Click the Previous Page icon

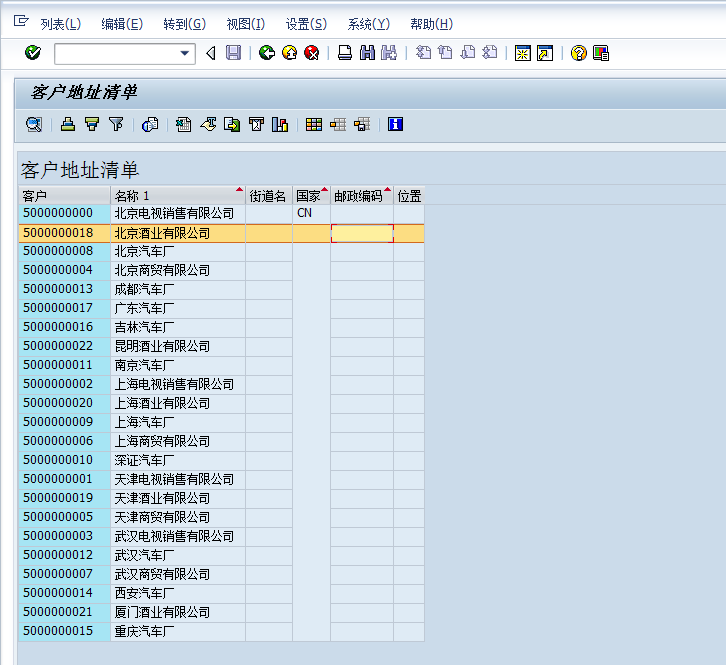(445, 53)
